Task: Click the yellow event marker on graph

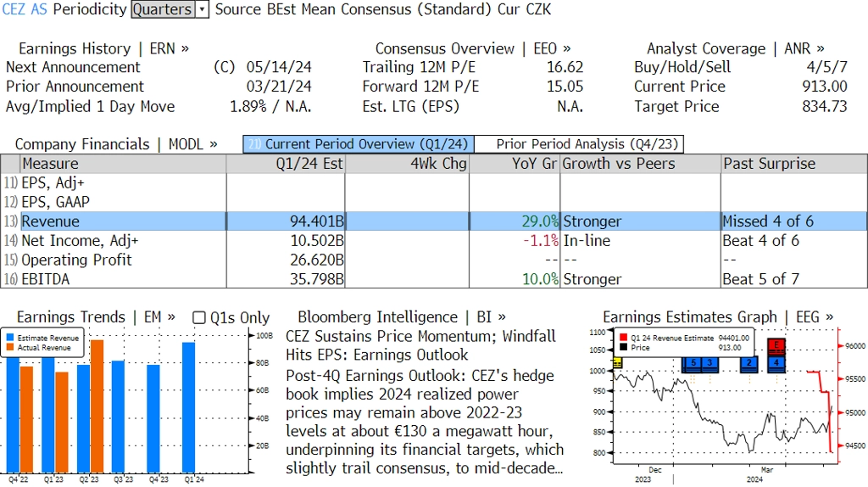Action: [618, 363]
